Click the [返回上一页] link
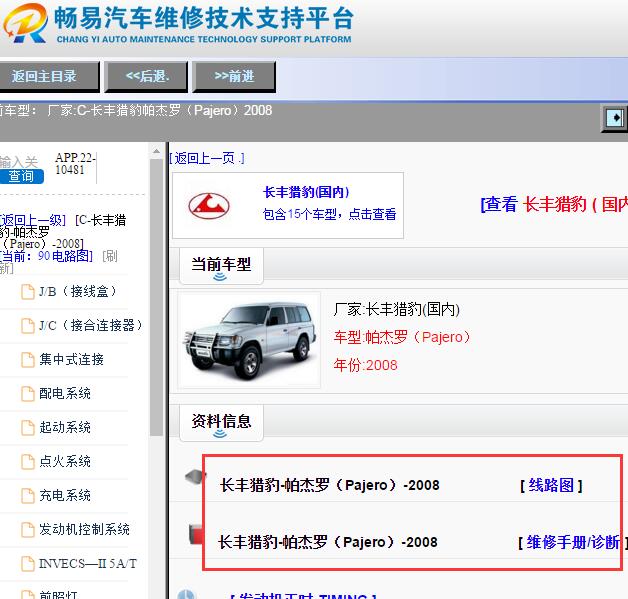Viewport: 628px width, 599px height. click(x=207, y=159)
